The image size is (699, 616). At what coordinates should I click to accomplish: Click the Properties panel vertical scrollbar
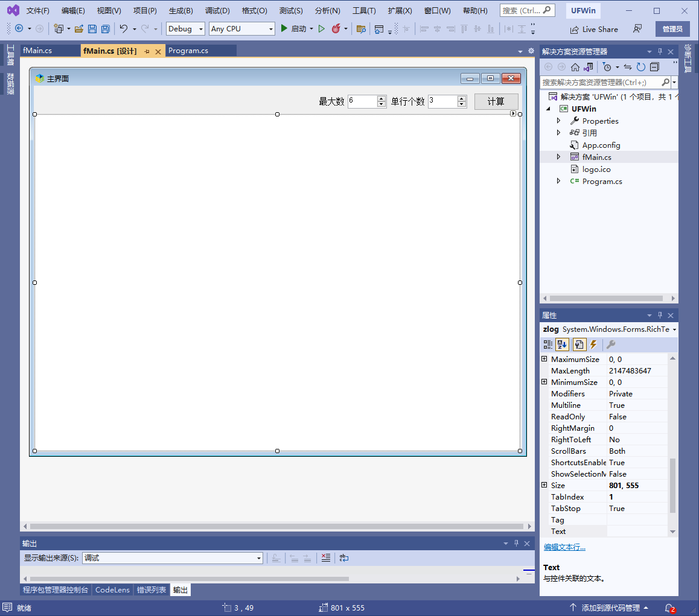pyautogui.click(x=672, y=485)
